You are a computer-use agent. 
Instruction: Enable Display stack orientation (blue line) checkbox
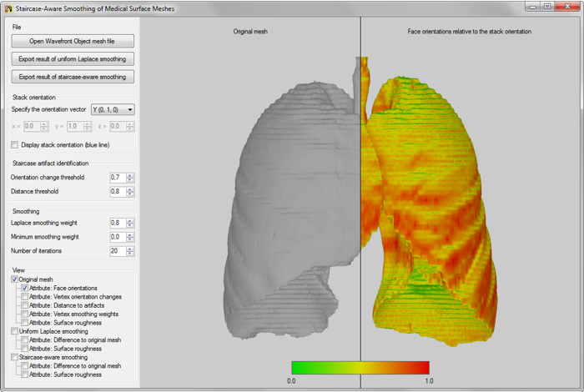click(x=14, y=145)
